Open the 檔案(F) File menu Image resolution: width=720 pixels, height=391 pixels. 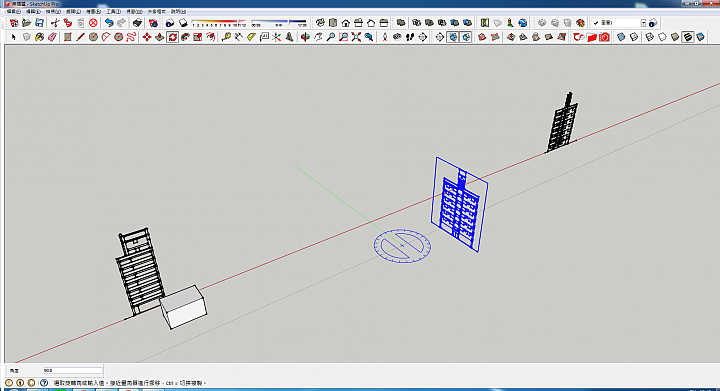pos(13,11)
